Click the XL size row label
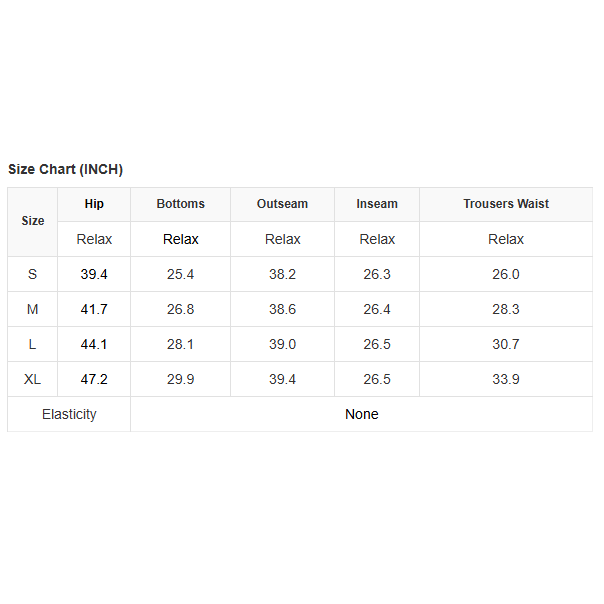The height and width of the screenshot is (604, 604). [x=33, y=379]
